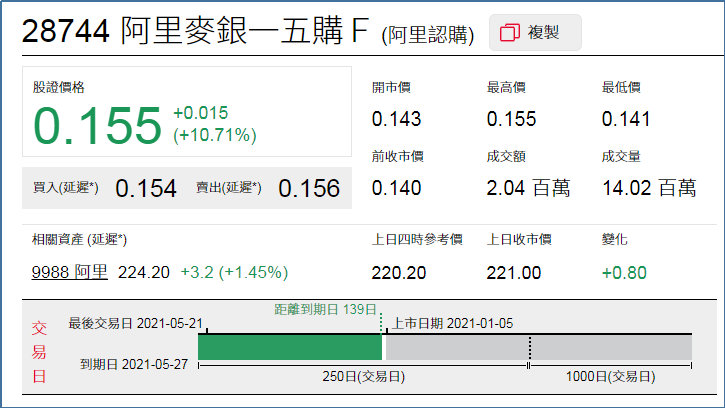Click the 相關資產 (延遲*) label
The height and width of the screenshot is (408, 725).
tap(79, 240)
